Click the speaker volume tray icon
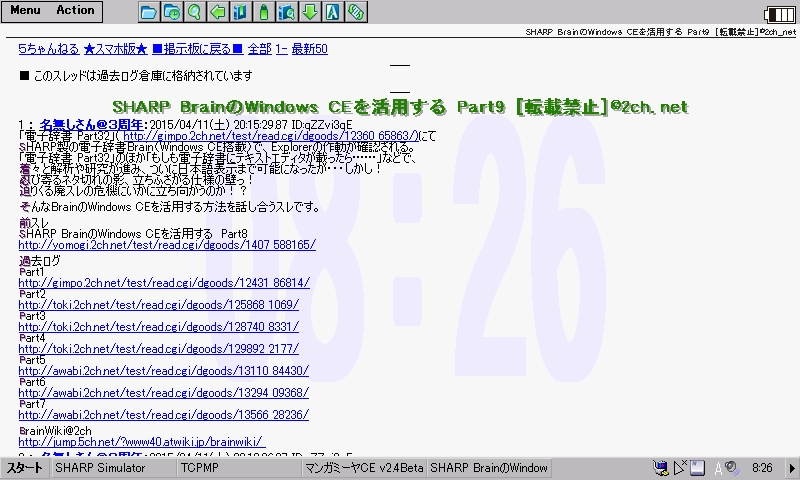The height and width of the screenshot is (480, 800). click(733, 468)
